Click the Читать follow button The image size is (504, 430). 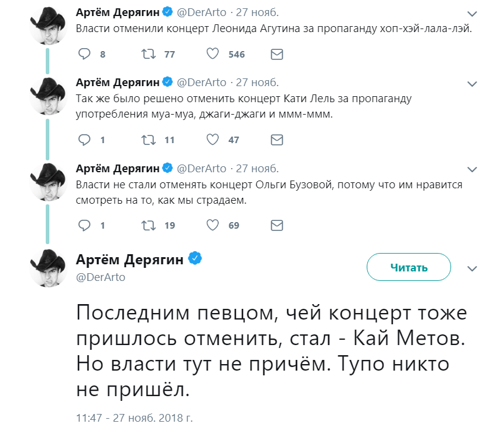[408, 267]
